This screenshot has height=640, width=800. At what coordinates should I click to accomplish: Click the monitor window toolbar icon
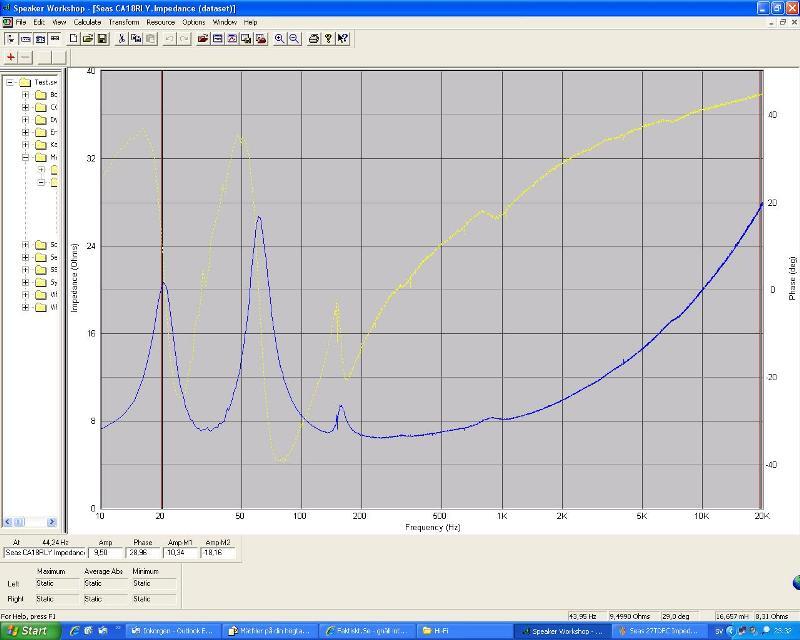pos(246,39)
